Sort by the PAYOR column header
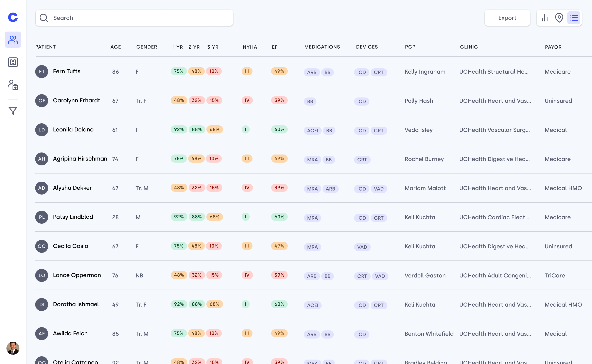Screen dimensions: 592x364 click(x=553, y=47)
